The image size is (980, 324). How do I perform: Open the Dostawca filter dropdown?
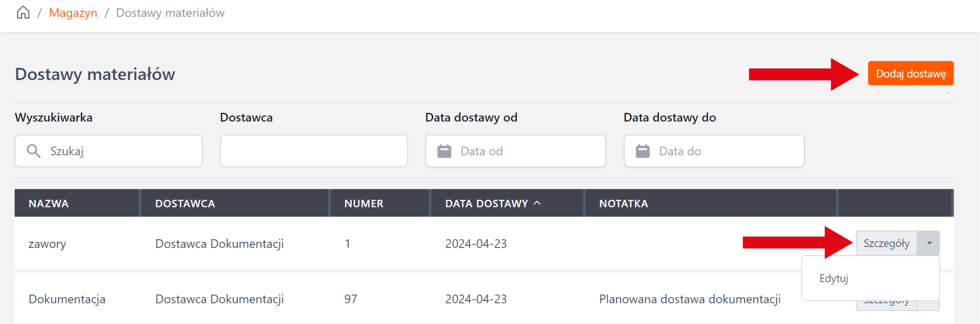tap(313, 151)
